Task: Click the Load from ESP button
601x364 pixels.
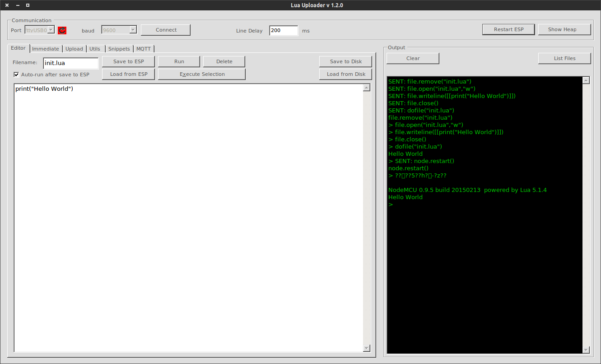Action: point(129,74)
